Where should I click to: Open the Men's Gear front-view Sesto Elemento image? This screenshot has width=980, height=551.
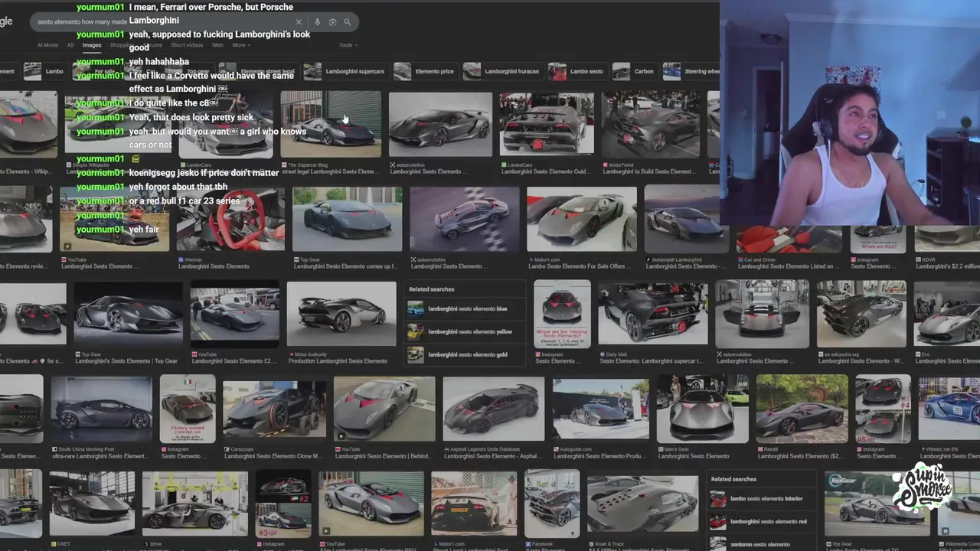coord(702,409)
